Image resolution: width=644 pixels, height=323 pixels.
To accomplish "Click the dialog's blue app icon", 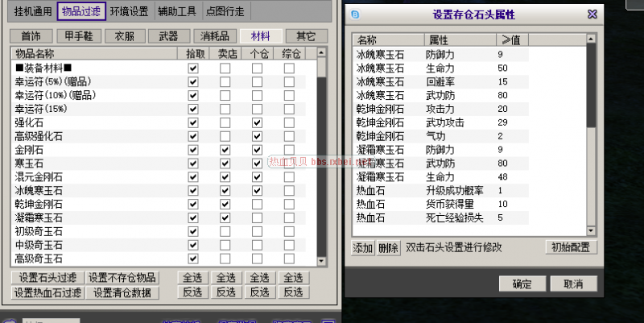I will pos(356,14).
